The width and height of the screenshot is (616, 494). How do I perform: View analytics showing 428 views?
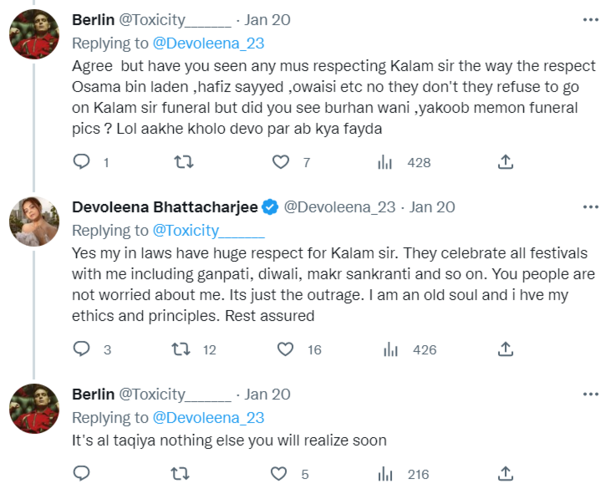click(385, 162)
